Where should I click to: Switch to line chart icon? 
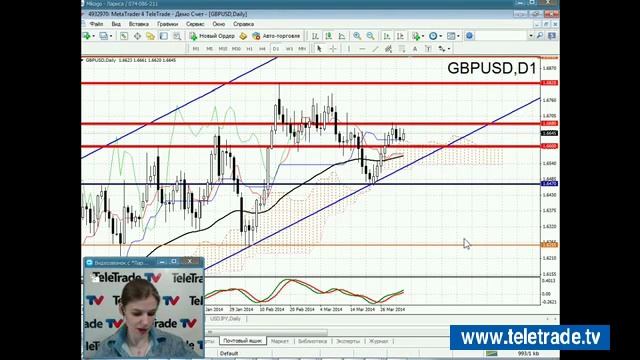click(x=342, y=36)
